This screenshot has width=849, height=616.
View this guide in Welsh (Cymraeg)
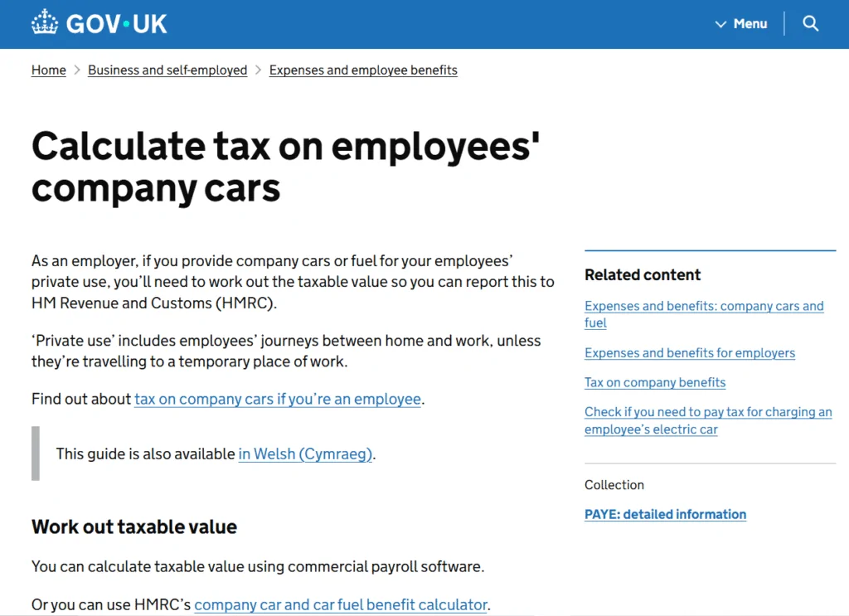pyautogui.click(x=305, y=454)
